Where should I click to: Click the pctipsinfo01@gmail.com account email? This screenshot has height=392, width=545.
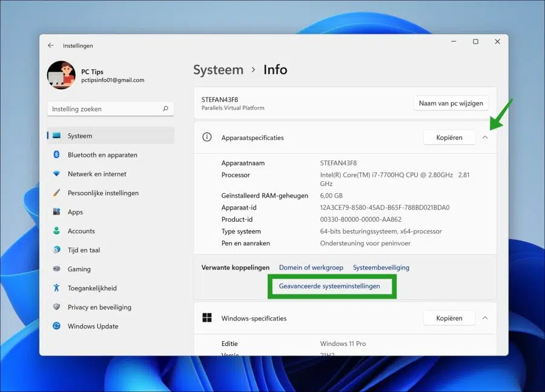click(x=113, y=80)
